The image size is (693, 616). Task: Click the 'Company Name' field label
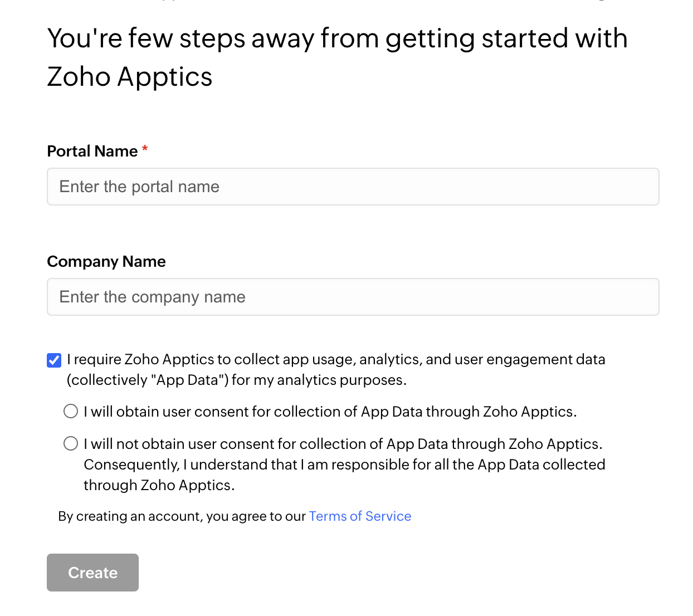click(106, 262)
